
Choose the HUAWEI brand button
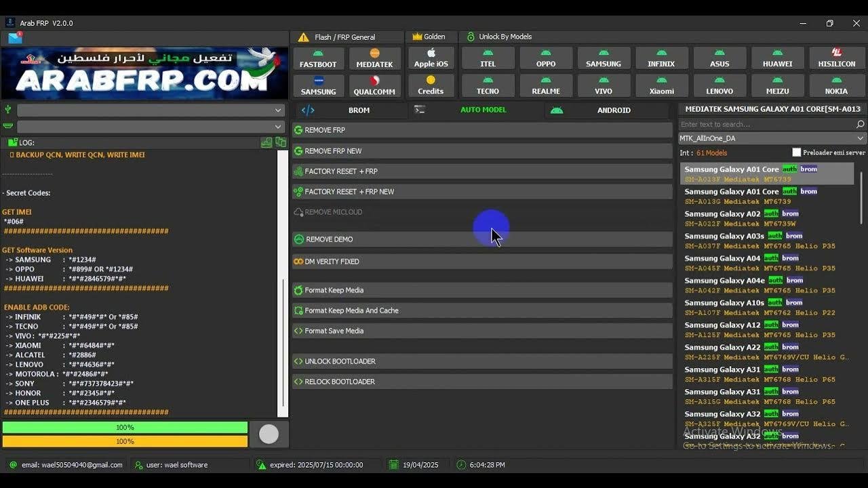(x=778, y=58)
